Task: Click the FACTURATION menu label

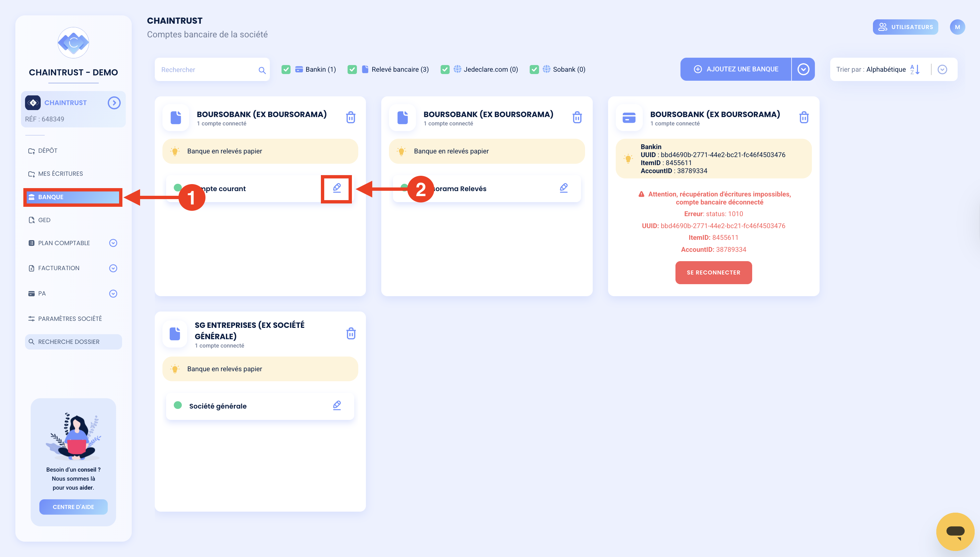Action: pyautogui.click(x=59, y=268)
